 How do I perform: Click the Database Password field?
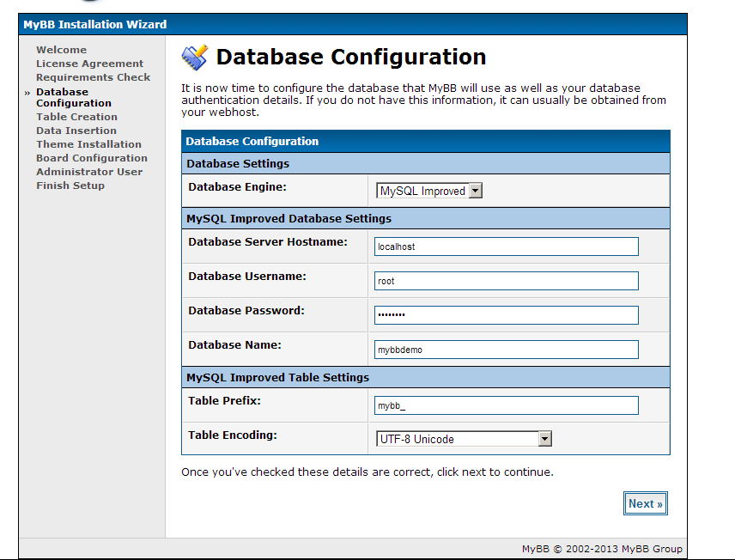(x=507, y=315)
